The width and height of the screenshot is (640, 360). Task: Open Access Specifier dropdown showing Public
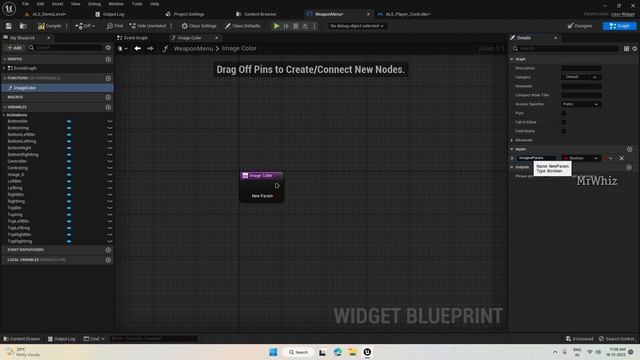click(581, 104)
